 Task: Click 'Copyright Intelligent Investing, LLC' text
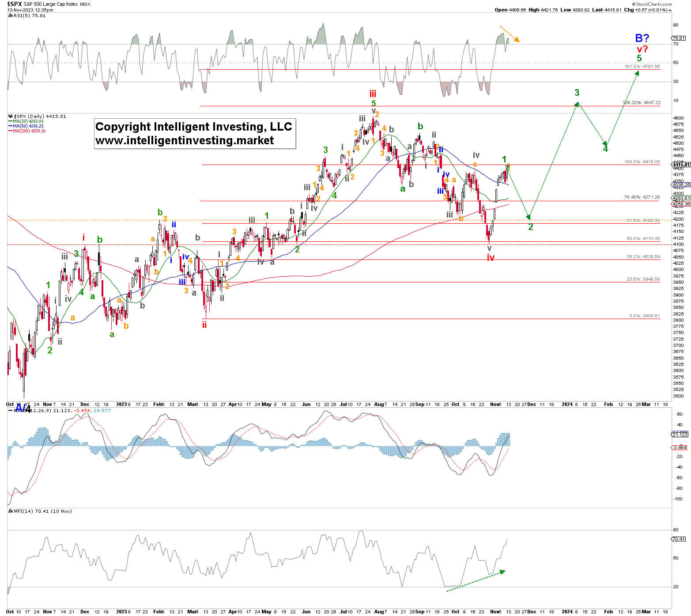[194, 127]
